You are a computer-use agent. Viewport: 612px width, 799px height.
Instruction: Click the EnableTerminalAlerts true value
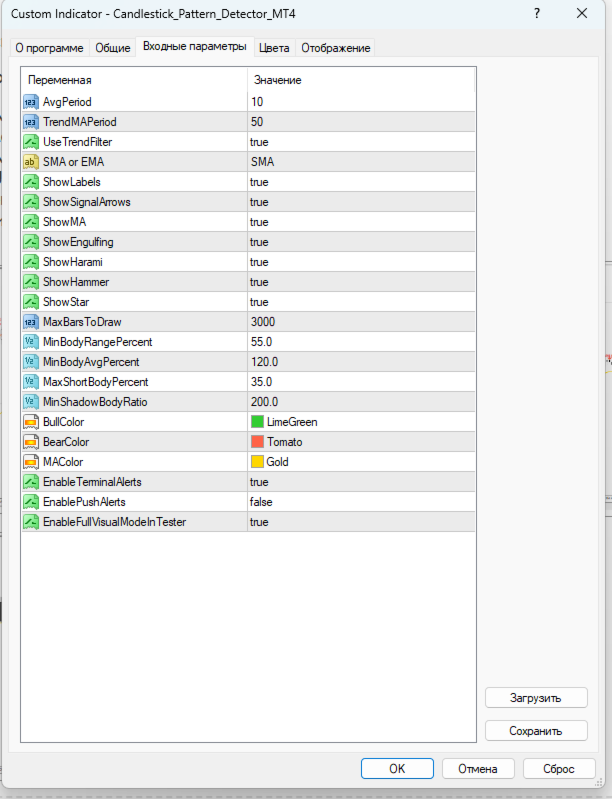(259, 482)
